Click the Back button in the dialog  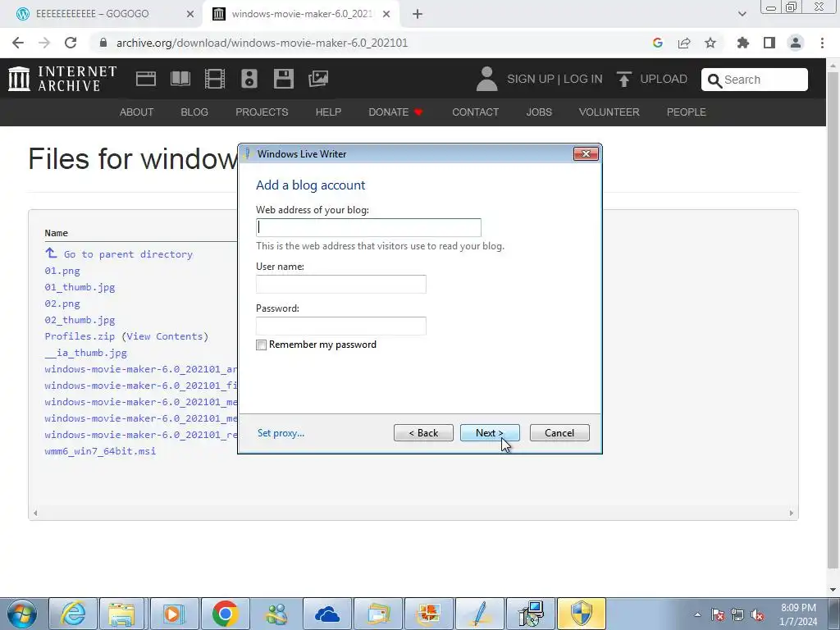coord(423,433)
